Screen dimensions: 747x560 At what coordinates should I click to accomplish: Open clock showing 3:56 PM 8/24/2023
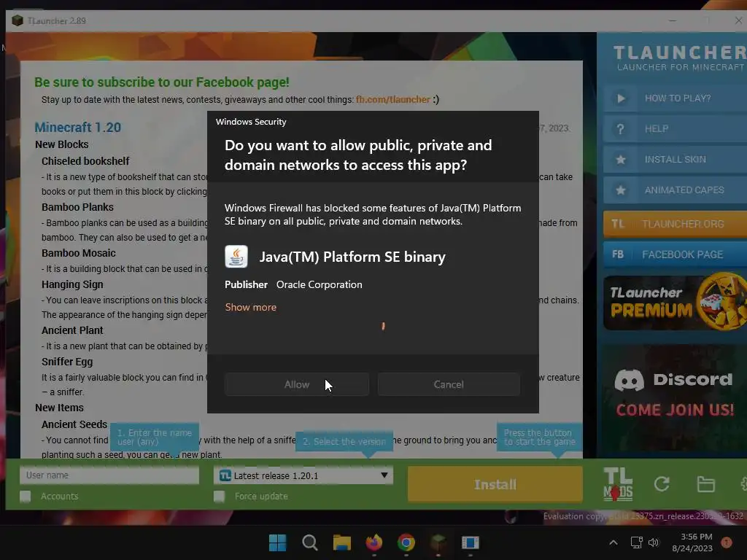click(692, 542)
